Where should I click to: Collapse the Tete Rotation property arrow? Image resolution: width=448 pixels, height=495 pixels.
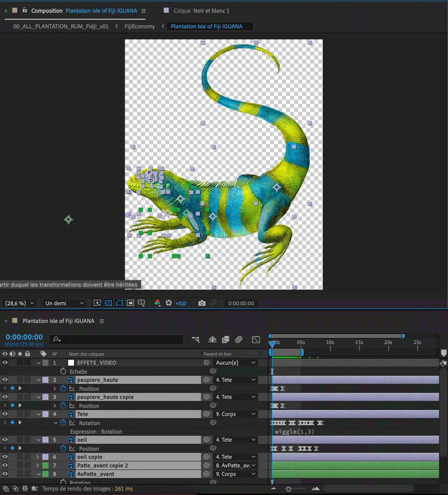[55, 422]
